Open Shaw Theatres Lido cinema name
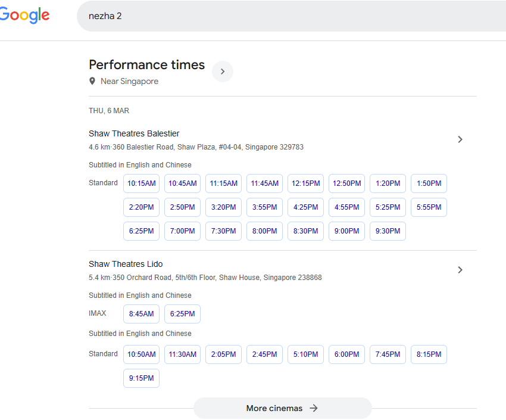 126,264
